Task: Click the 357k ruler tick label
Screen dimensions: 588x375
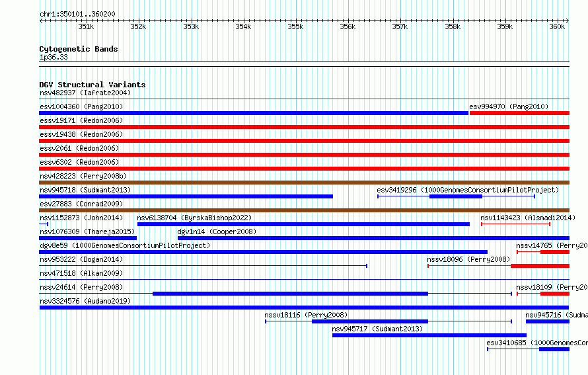Action: 400,26
